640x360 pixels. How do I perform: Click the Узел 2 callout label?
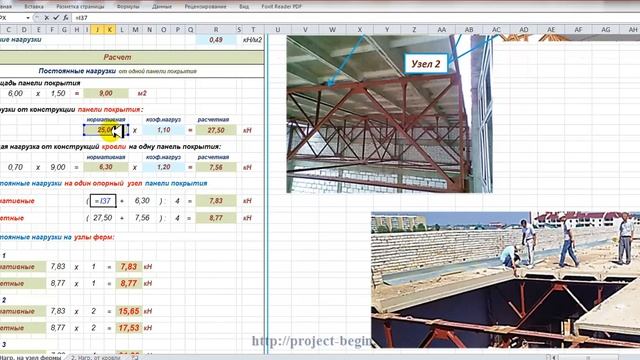426,64
